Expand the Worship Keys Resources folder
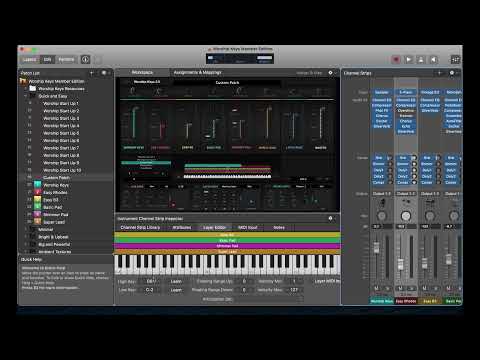 (x=26, y=89)
